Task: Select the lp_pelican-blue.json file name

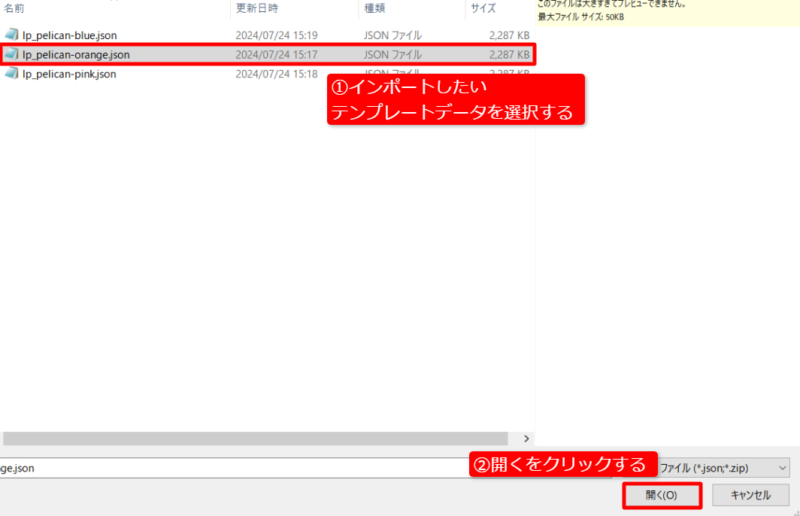Action: coord(69,35)
